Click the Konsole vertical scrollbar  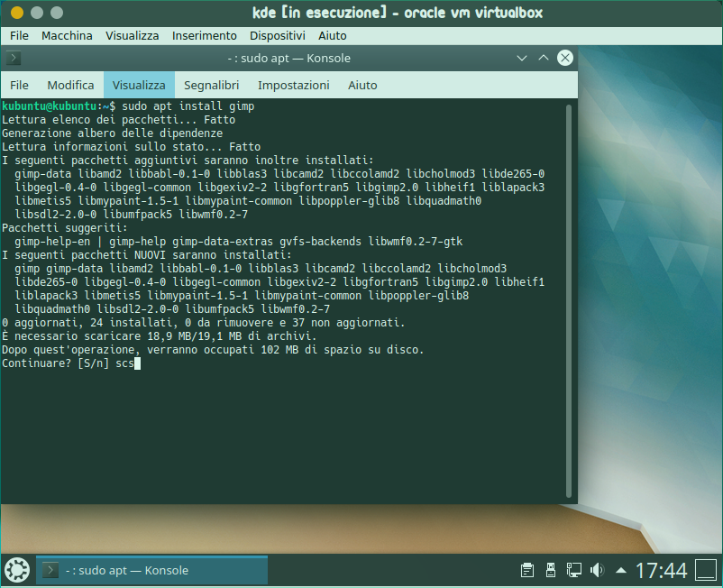coord(569,300)
